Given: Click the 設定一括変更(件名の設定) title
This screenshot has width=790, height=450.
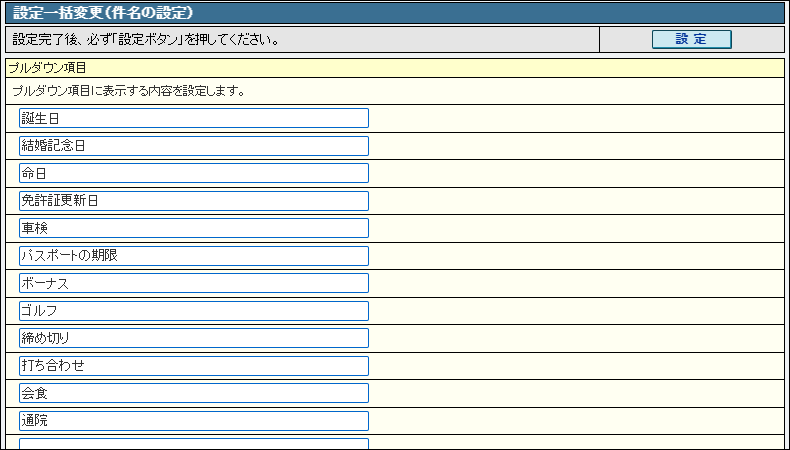Looking at the screenshot, I should point(103,13).
